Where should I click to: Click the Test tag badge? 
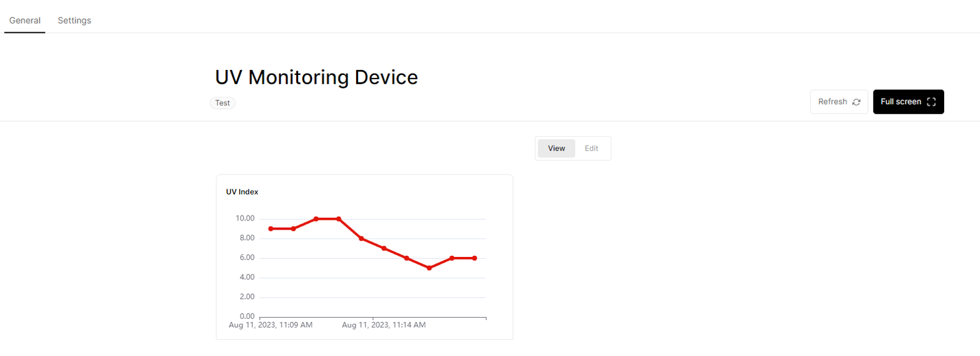point(223,103)
